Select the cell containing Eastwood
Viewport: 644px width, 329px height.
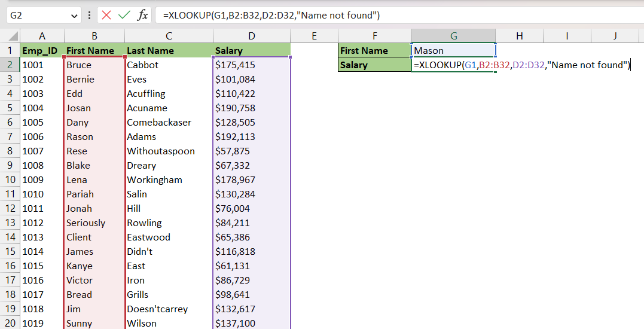click(x=169, y=237)
